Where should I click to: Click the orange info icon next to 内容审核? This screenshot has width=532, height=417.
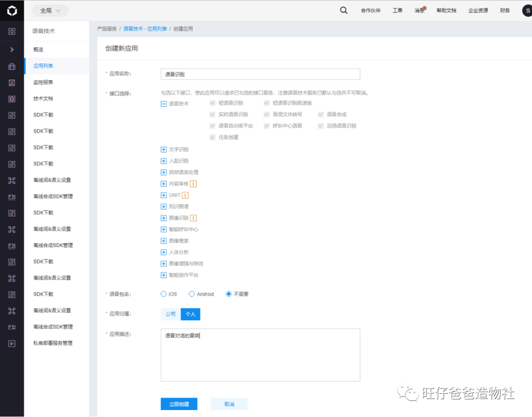tap(194, 184)
